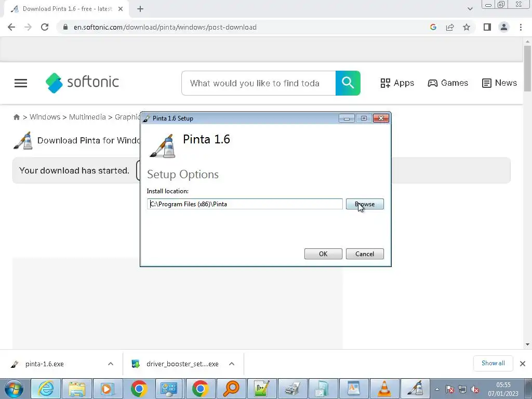The height and width of the screenshot is (399, 532).
Task: Toggle Chrome side panel
Action: [487, 27]
